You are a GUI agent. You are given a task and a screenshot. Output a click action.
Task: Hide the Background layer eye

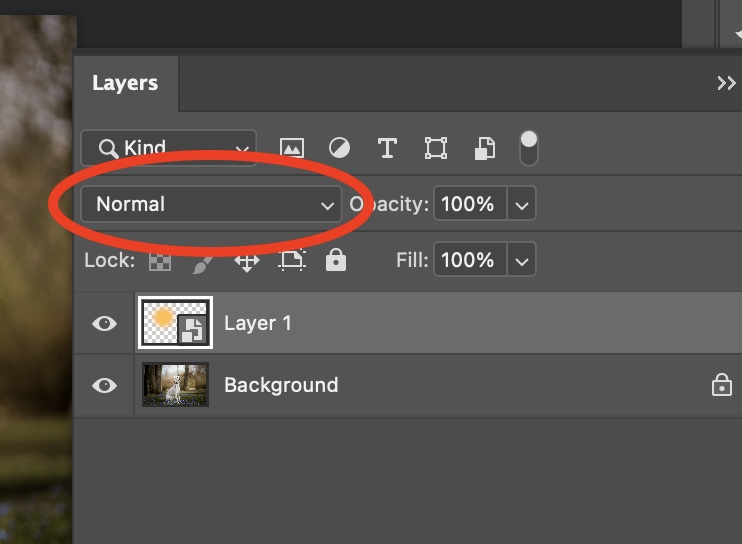point(104,385)
